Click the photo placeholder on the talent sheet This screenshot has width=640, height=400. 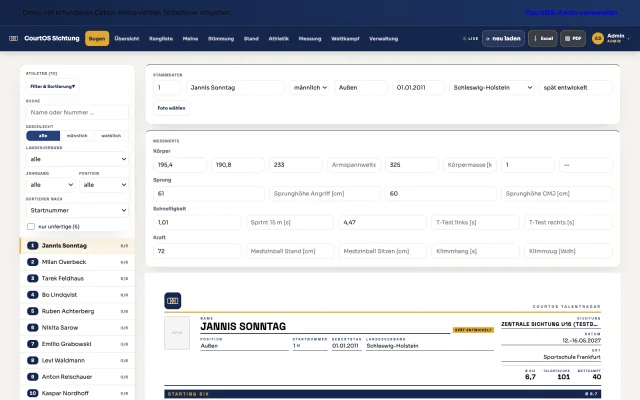pyautogui.click(x=177, y=333)
